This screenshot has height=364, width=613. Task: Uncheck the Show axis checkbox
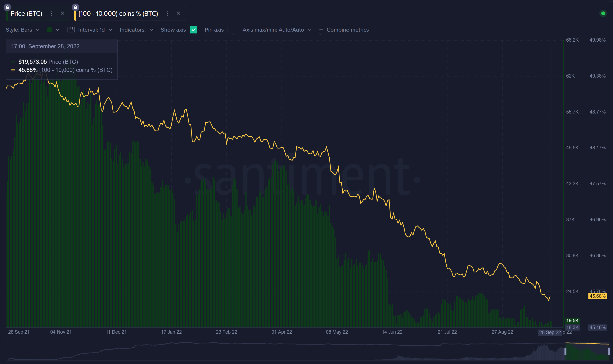point(193,30)
